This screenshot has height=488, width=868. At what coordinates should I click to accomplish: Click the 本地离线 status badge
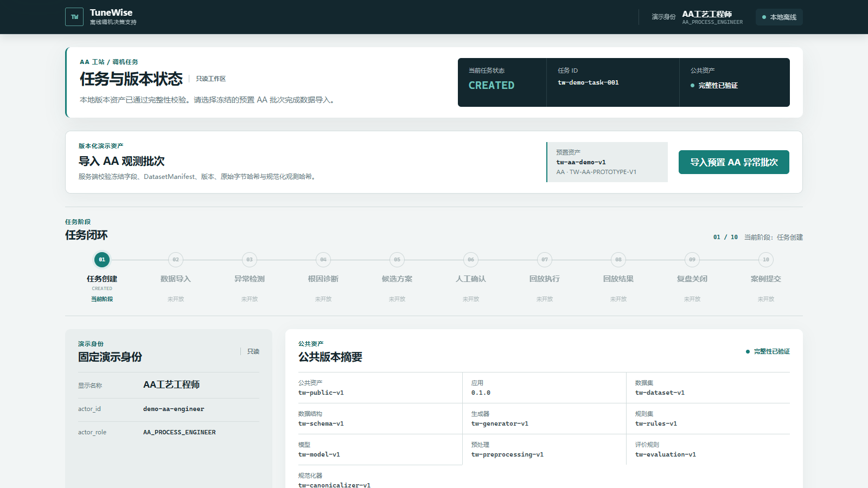click(779, 17)
